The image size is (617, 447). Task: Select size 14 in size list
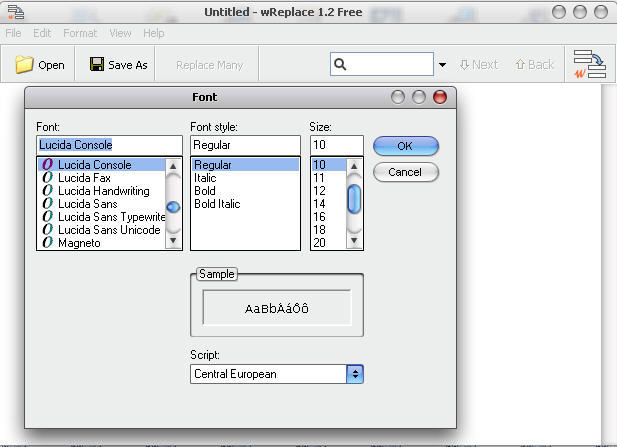(x=329, y=203)
